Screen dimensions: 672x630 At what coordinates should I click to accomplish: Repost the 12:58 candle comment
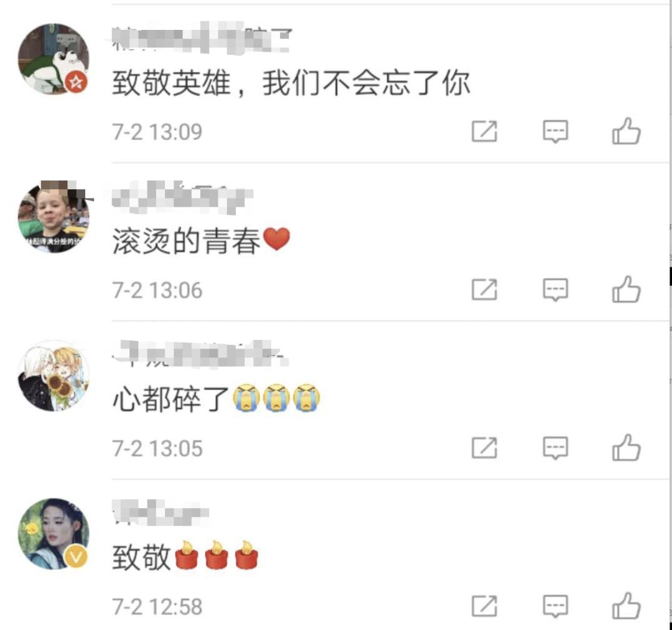click(x=484, y=606)
